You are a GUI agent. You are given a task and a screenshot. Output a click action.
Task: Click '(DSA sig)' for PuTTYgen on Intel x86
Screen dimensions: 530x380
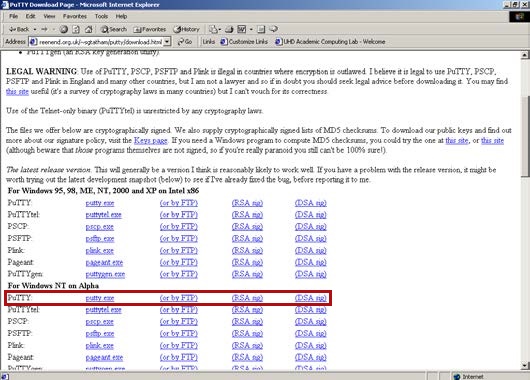311,274
